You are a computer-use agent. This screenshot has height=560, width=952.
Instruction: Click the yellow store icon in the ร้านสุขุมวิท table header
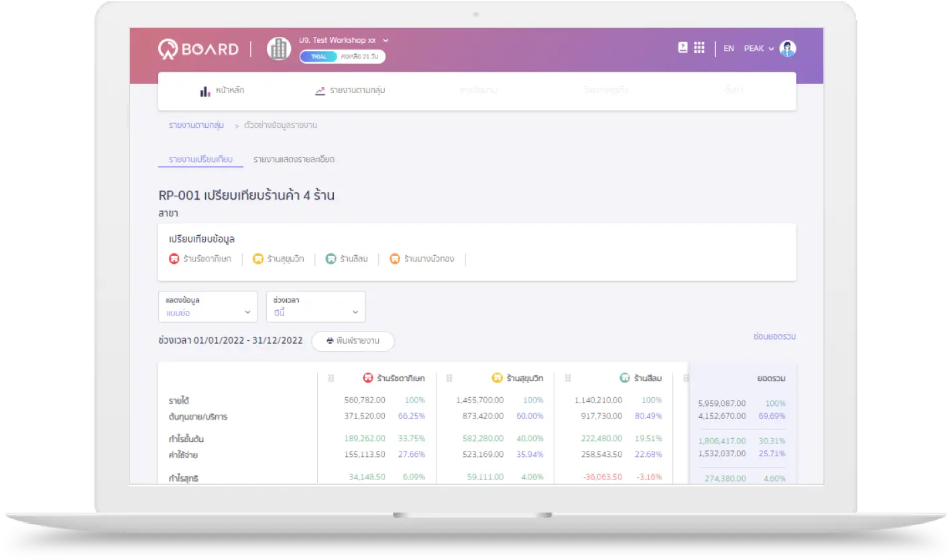pyautogui.click(x=497, y=378)
